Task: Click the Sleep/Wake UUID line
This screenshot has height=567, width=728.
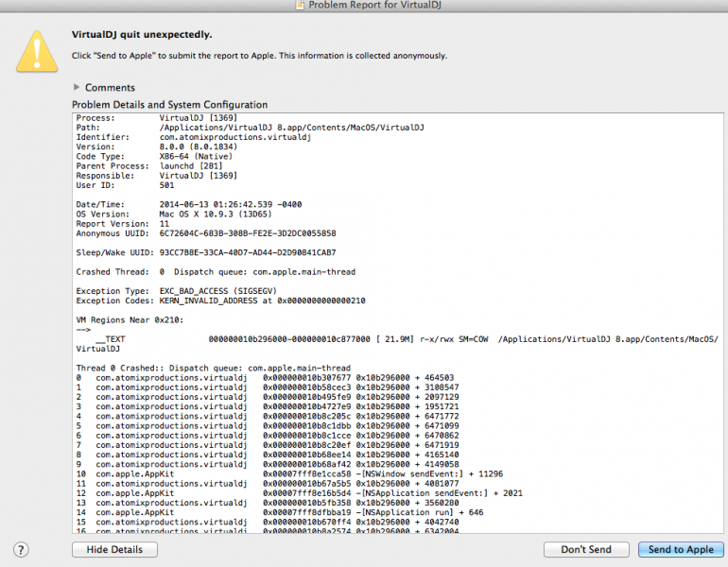Action: tap(206, 253)
